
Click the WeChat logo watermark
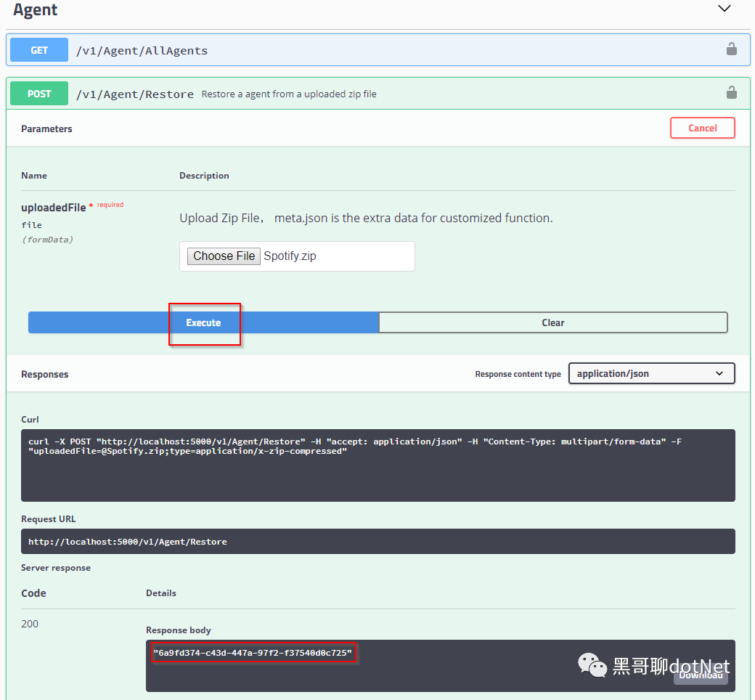click(592, 665)
